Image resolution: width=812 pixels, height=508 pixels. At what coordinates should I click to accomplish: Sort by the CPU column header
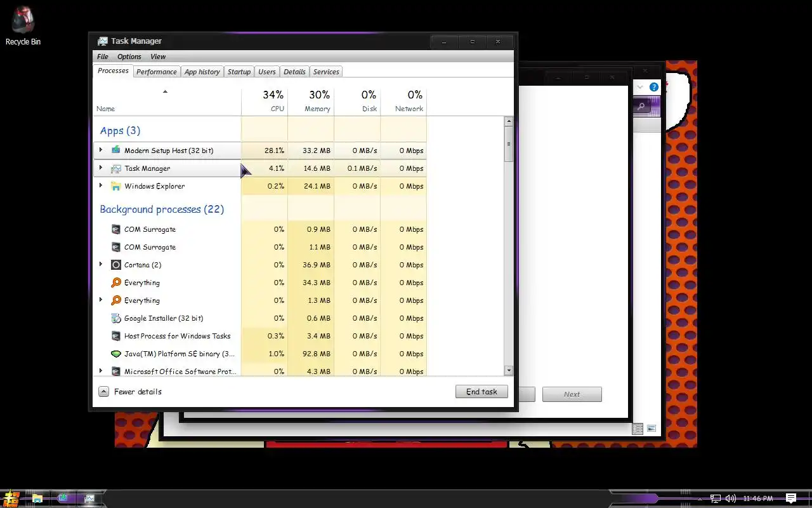point(265,102)
